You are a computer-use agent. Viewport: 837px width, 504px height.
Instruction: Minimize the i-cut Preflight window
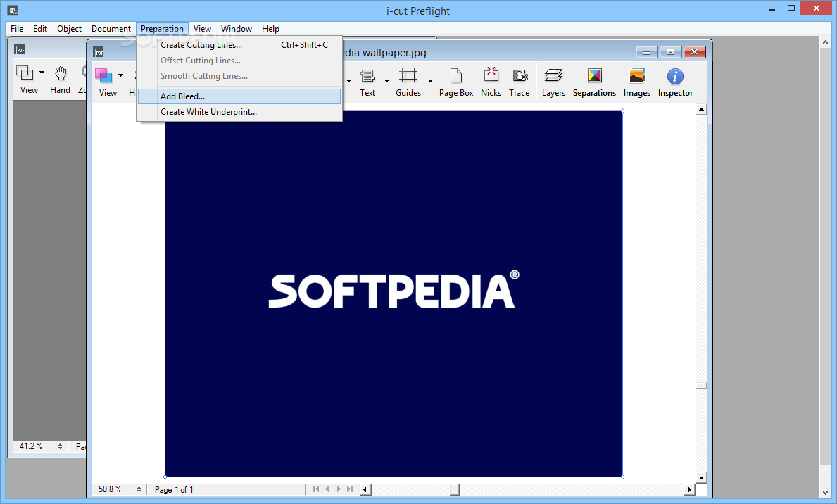coord(772,8)
